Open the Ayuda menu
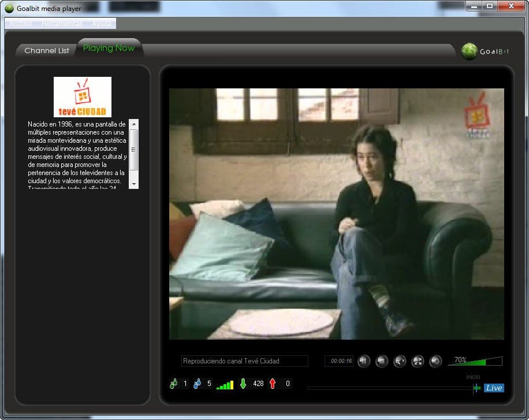 point(102,24)
